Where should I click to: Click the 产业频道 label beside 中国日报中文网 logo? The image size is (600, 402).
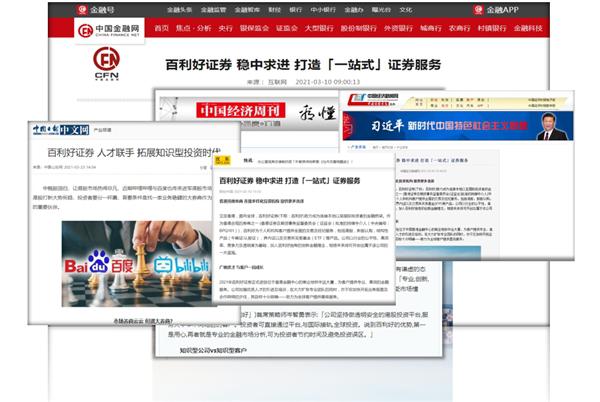[103, 130]
